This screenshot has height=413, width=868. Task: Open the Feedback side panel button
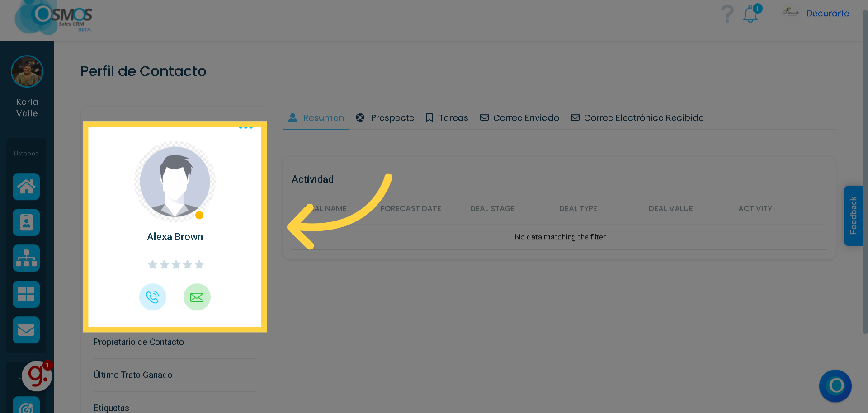(853, 216)
